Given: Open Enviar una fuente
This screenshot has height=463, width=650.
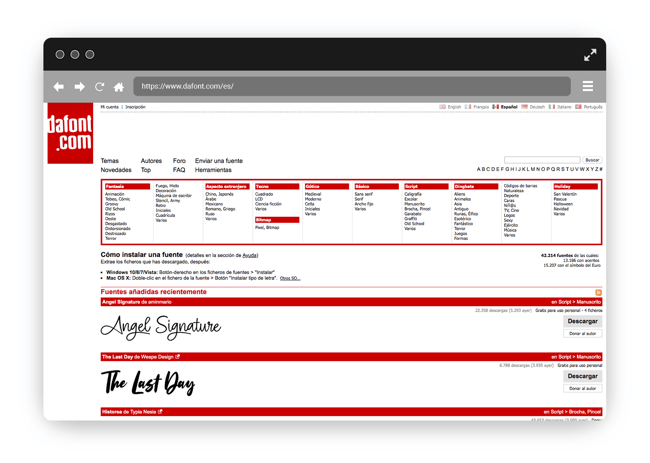Looking at the screenshot, I should (219, 161).
